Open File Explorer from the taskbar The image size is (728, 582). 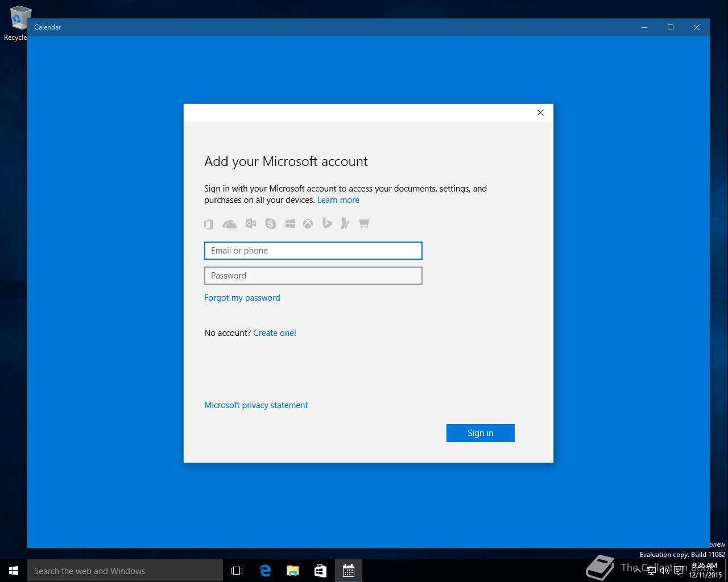pos(293,571)
